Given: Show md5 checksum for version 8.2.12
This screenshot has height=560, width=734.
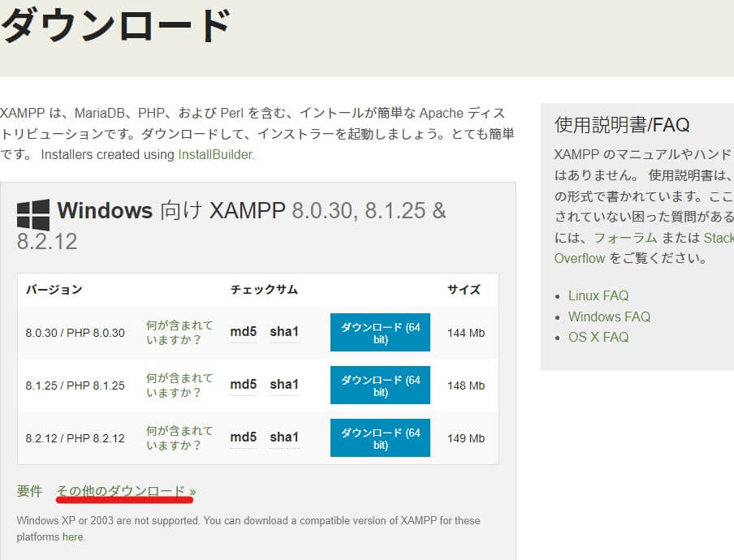Looking at the screenshot, I should (x=244, y=437).
